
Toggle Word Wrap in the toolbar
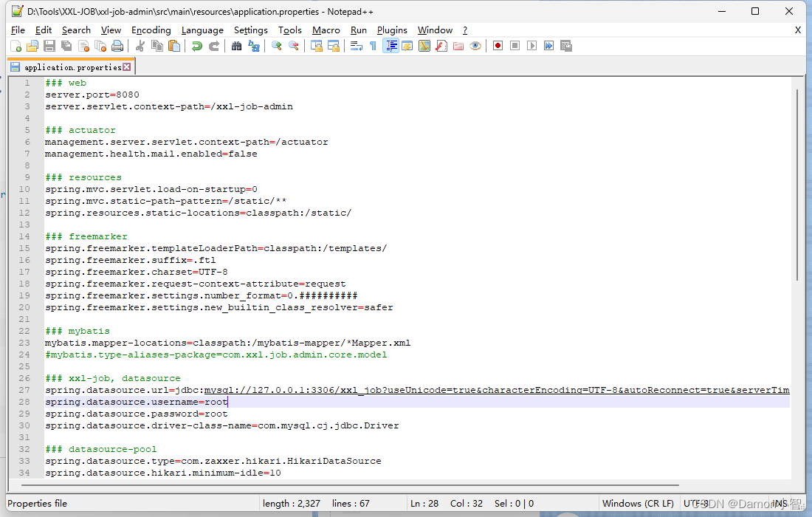(357, 46)
